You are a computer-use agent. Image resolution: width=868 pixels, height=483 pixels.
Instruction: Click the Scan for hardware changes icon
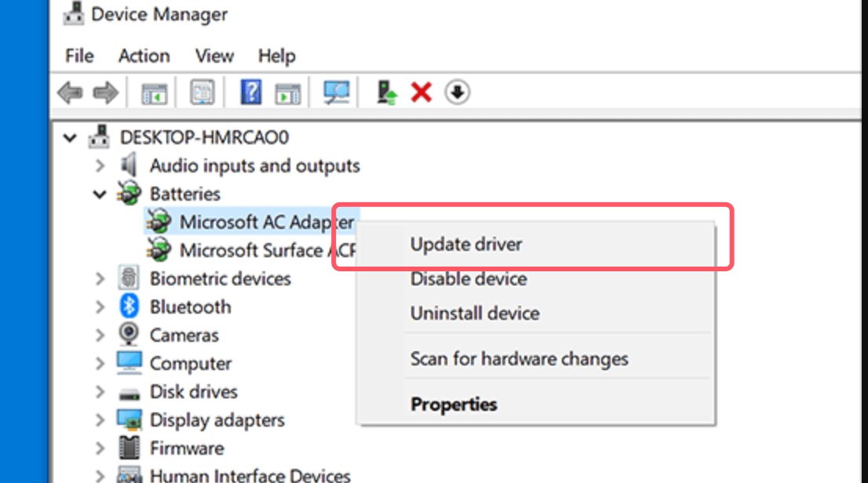(x=336, y=92)
